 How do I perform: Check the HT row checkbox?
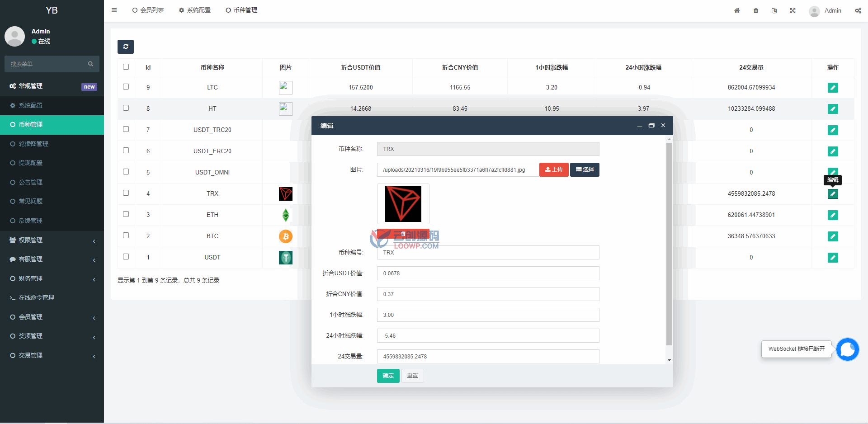point(126,108)
